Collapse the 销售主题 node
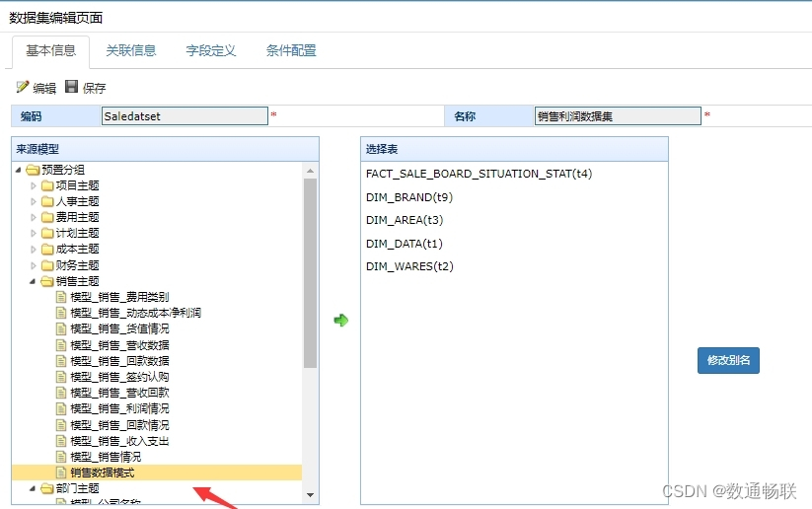The width and height of the screenshot is (812, 509). (x=33, y=282)
